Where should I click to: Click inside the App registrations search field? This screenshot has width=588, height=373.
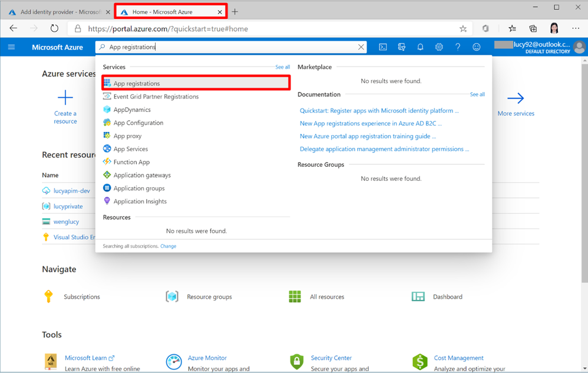click(230, 47)
